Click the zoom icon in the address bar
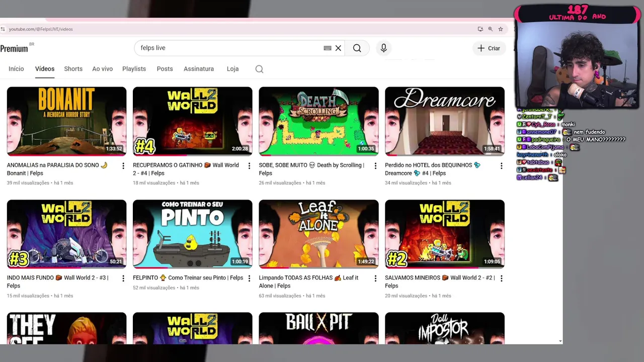This screenshot has width=644, height=362. pyautogui.click(x=491, y=29)
